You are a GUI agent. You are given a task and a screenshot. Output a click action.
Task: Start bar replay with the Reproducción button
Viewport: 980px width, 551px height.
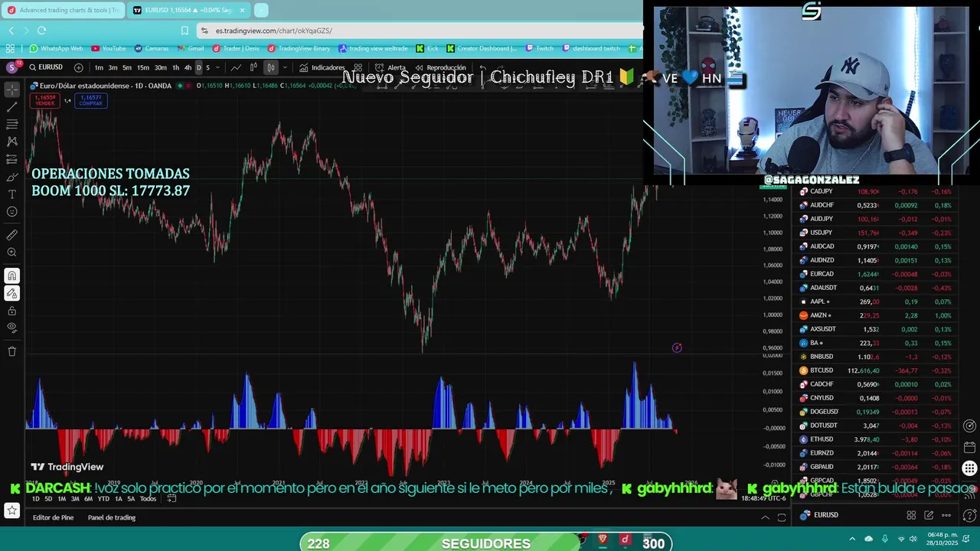point(440,67)
